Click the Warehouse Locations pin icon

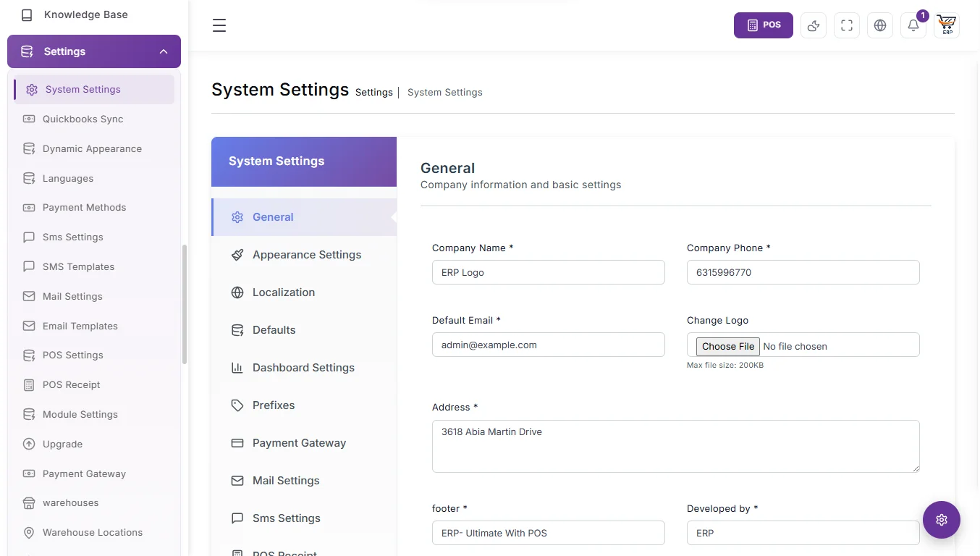(x=29, y=532)
